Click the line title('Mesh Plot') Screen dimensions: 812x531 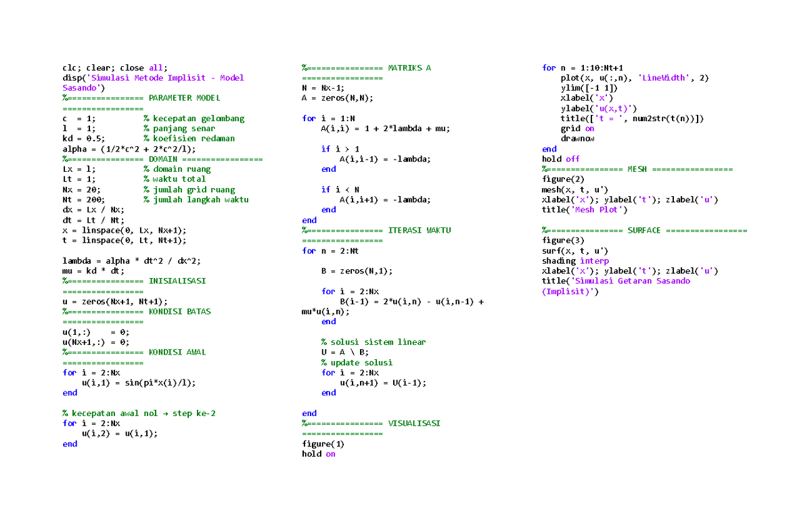click(x=585, y=210)
